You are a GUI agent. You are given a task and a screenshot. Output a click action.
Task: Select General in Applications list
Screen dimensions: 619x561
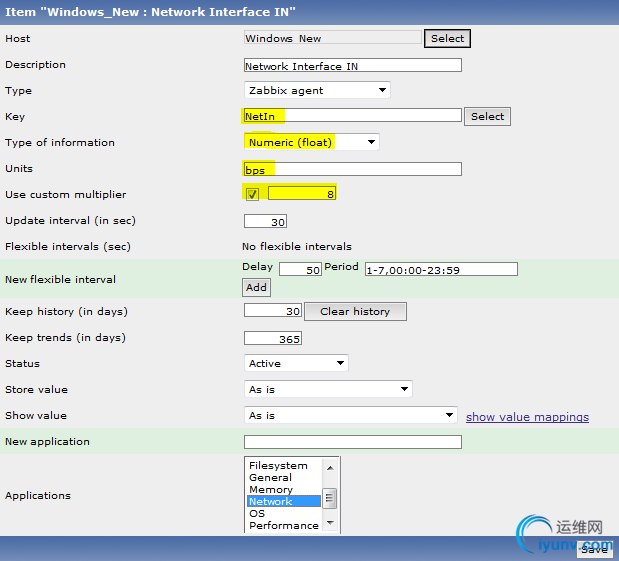coord(284,477)
